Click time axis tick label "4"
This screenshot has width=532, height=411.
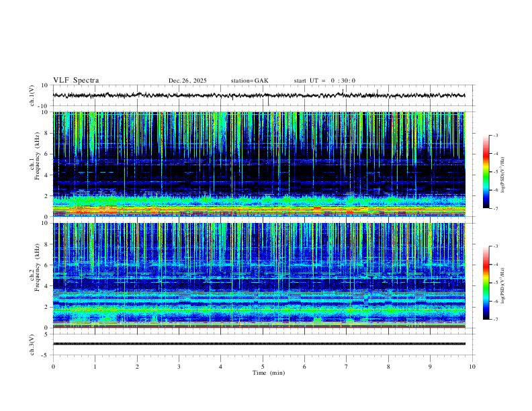(220, 367)
